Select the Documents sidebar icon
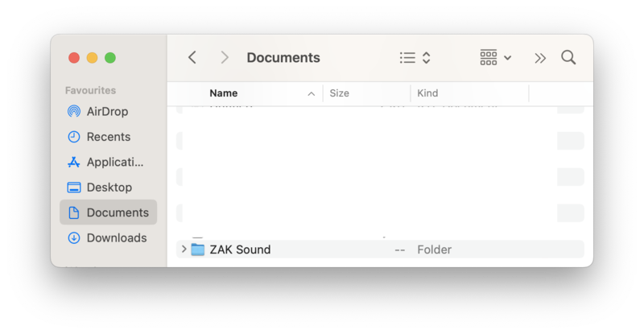 [74, 212]
